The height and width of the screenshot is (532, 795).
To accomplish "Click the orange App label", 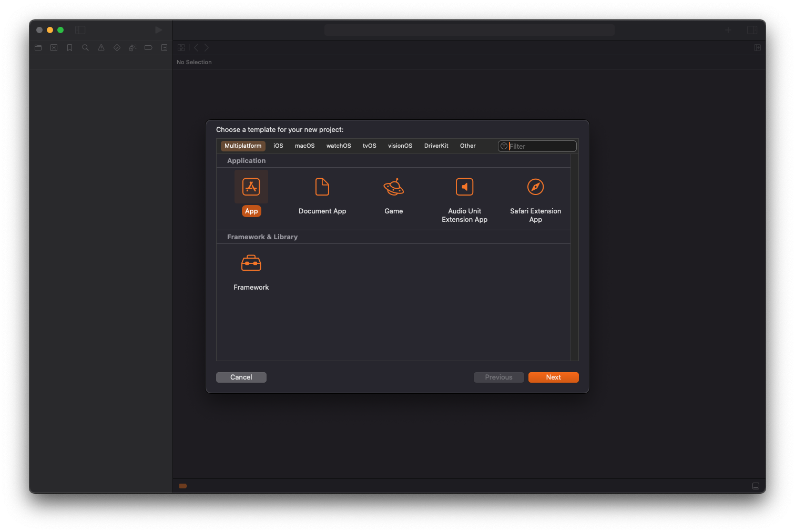I will [251, 211].
